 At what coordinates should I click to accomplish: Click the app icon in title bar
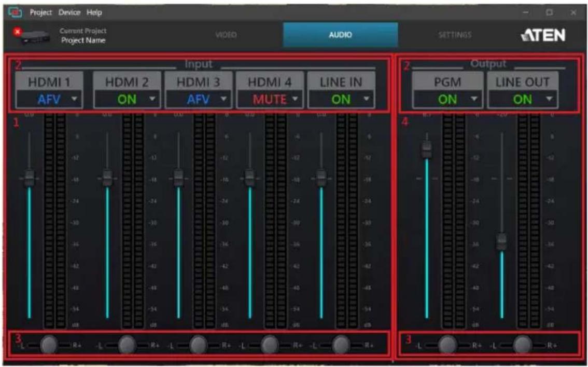point(16,12)
